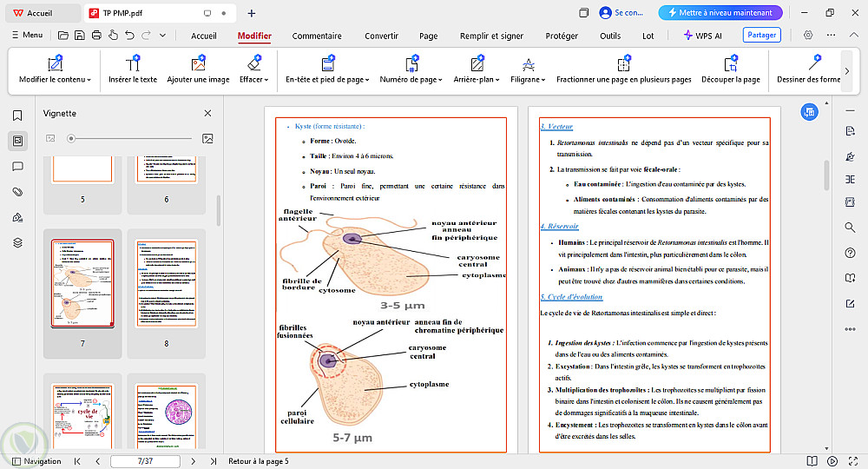This screenshot has height=469, width=868.
Task: Toggle the thumbnail sidebar panel icon
Action: tap(17, 141)
